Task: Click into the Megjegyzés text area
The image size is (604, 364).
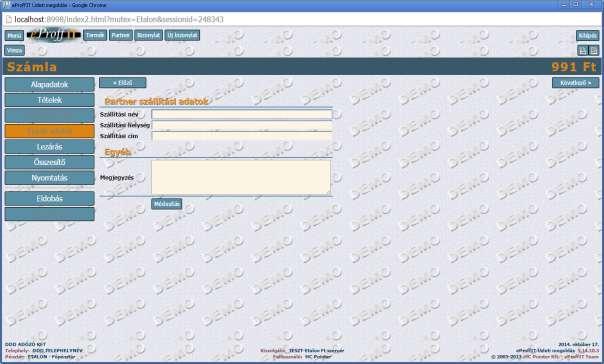Action: (x=241, y=178)
